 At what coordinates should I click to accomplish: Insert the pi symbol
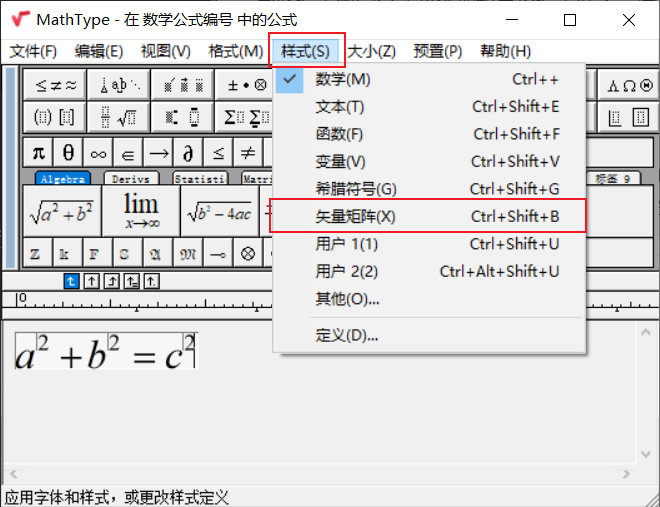38,152
